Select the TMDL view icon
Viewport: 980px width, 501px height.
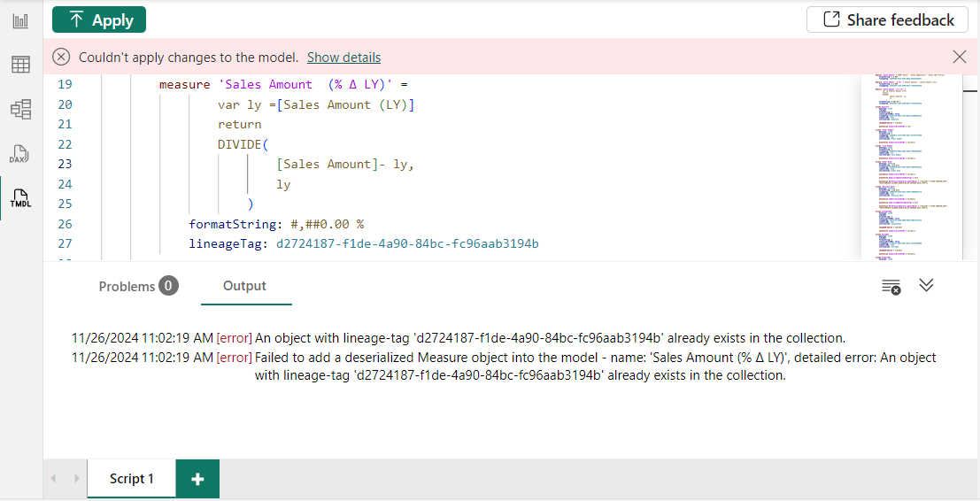pos(20,198)
